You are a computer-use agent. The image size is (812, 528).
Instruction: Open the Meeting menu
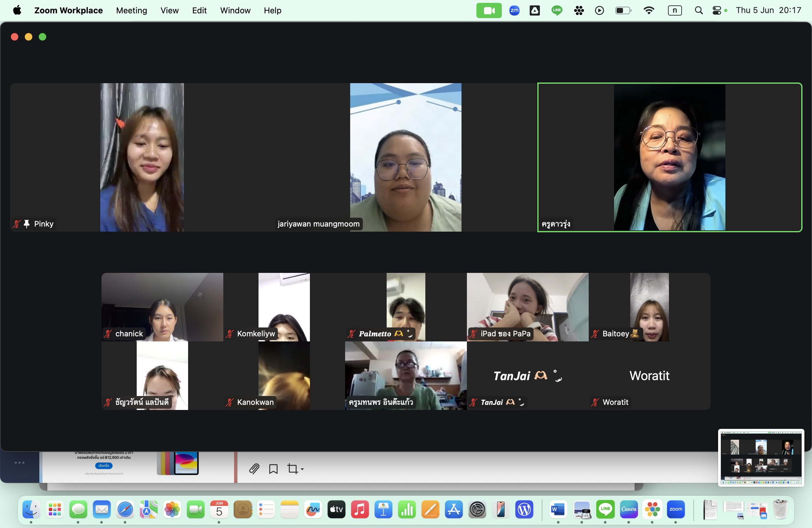tap(131, 10)
